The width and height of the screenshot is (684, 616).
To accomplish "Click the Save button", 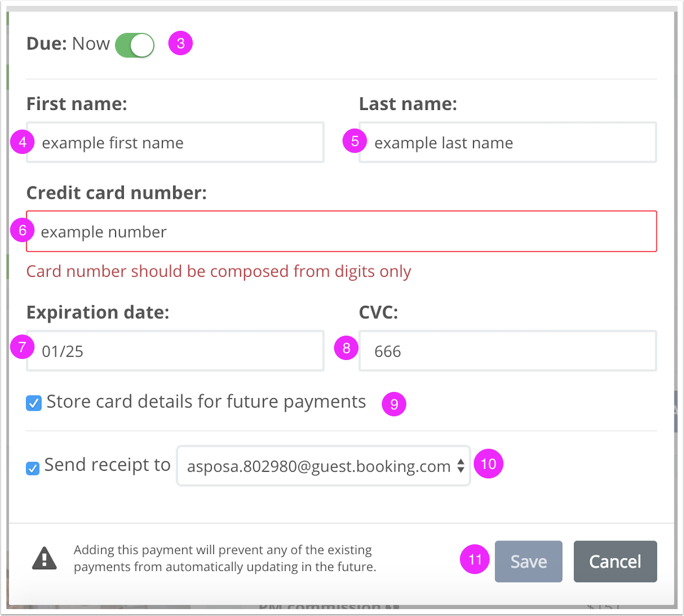I will pyautogui.click(x=528, y=561).
